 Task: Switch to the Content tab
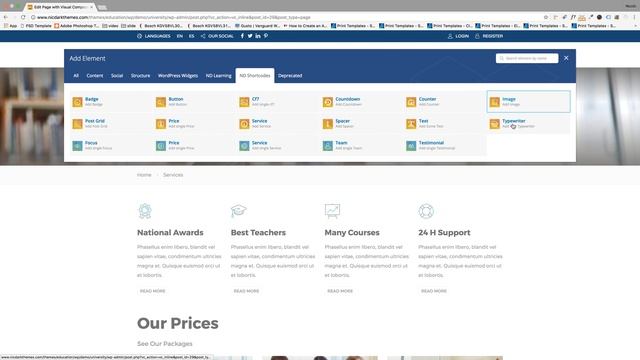[95, 76]
